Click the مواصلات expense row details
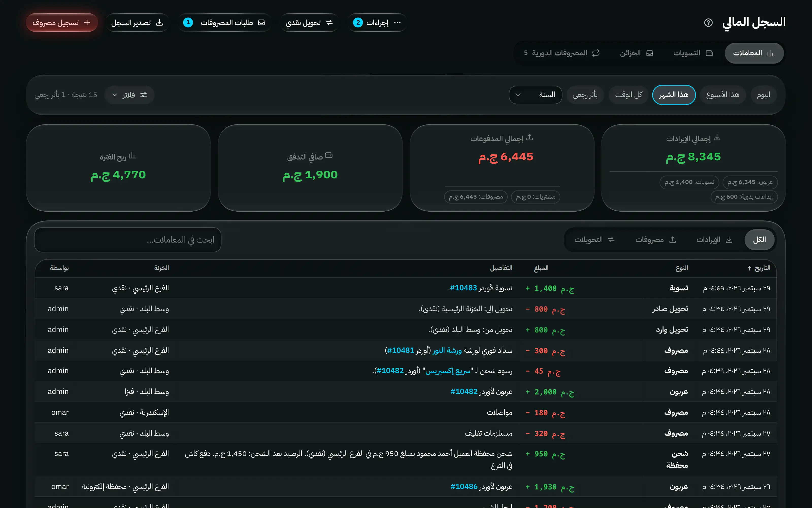The height and width of the screenshot is (508, 812). click(500, 412)
